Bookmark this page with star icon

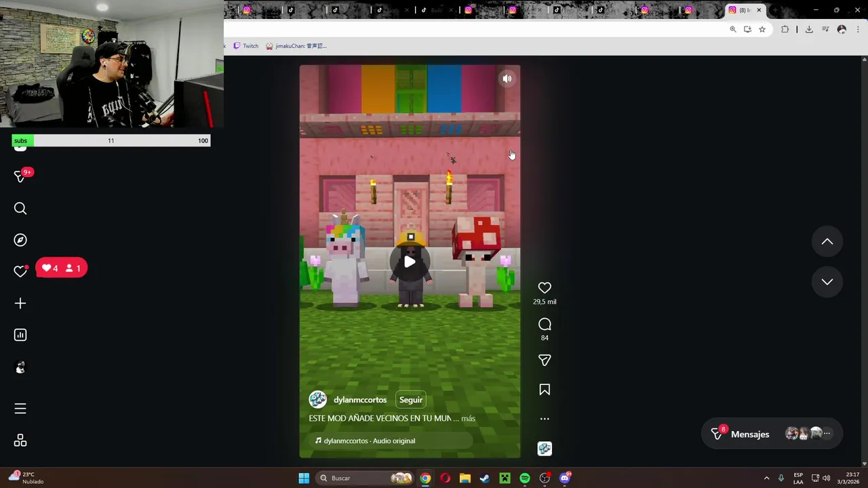[x=762, y=30]
